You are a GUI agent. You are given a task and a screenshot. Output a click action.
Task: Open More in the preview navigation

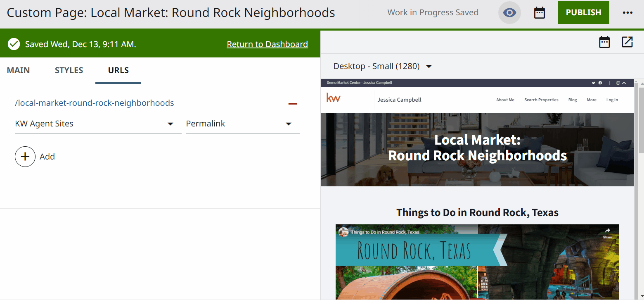click(x=592, y=100)
